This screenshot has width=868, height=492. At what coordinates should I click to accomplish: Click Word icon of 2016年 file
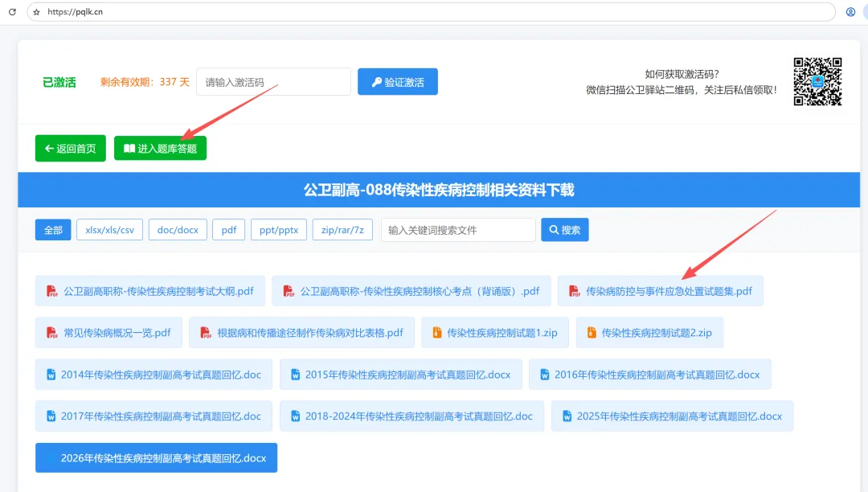pyautogui.click(x=545, y=375)
